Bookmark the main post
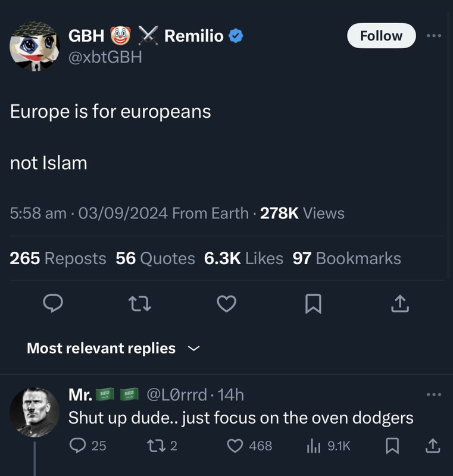 click(313, 304)
